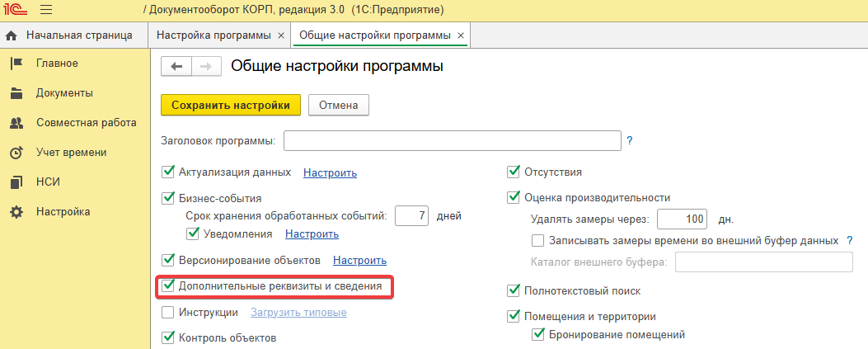Screen dimensions: 868x349
Task: Toggle Помещения и территории checkbox
Action: (514, 316)
